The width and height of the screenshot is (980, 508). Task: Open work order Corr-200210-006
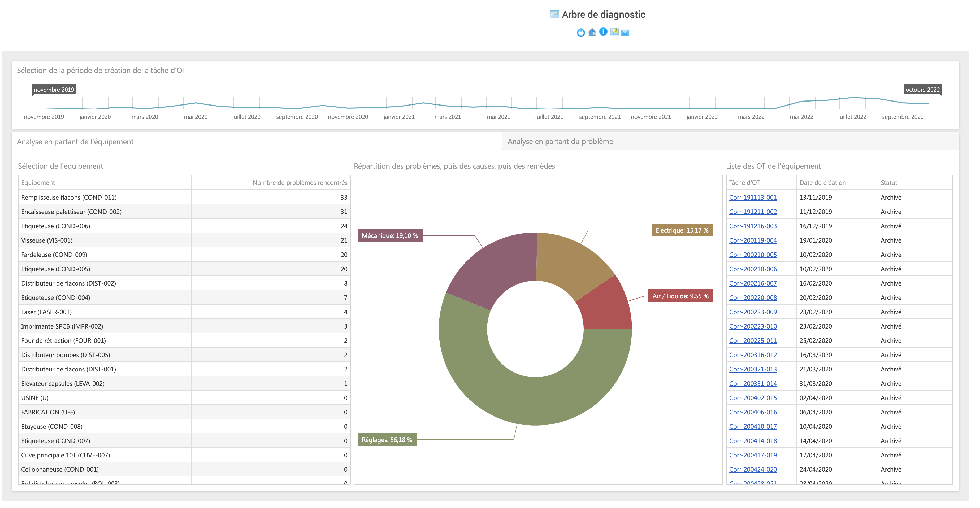(x=753, y=269)
